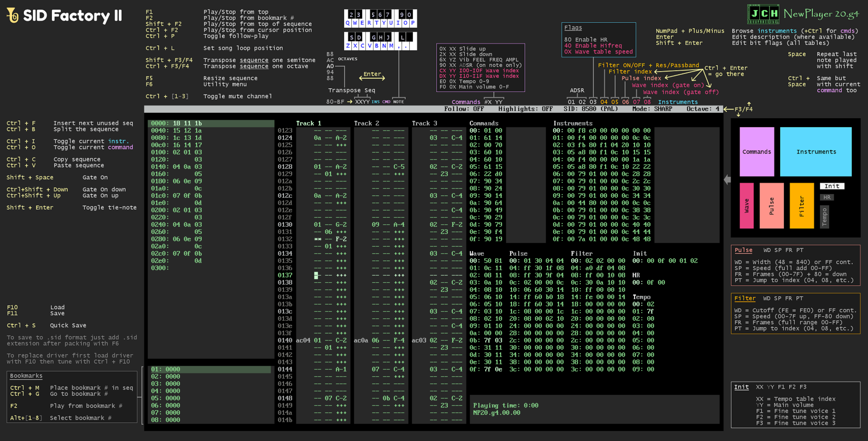The height and width of the screenshot is (441, 868).
Task: Focus the Wave table header
Action: pyautogui.click(x=477, y=253)
